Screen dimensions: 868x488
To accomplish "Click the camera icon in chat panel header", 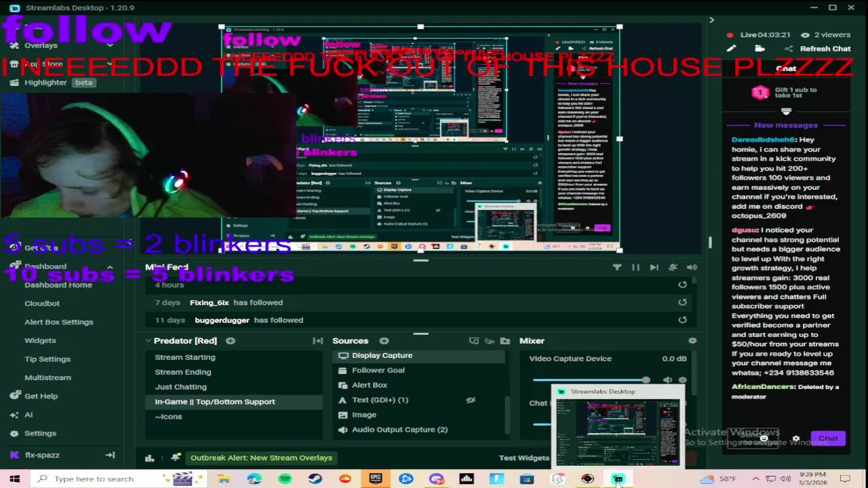I will tap(759, 49).
